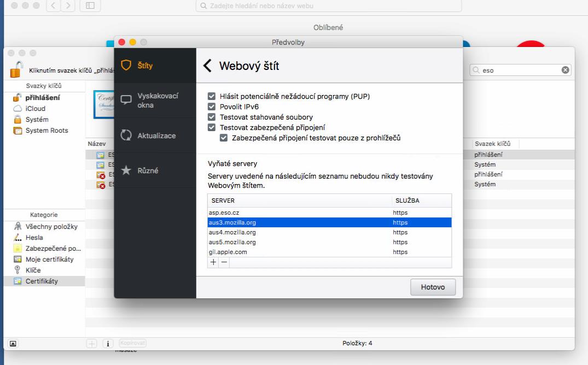Select the aus5.mozilla.org server row
The height and width of the screenshot is (365, 588).
point(329,242)
